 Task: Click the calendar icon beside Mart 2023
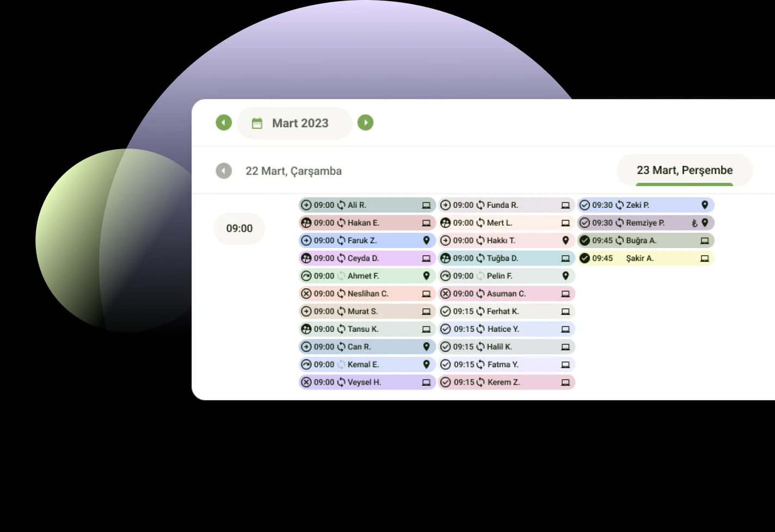pos(257,123)
